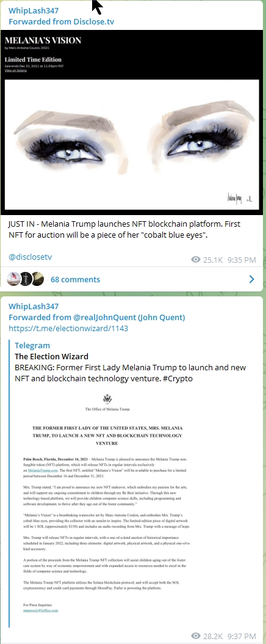Viewport: 266px width, 644px height.
Task: Click The Election Wizard preview heading
Action: 52,356
